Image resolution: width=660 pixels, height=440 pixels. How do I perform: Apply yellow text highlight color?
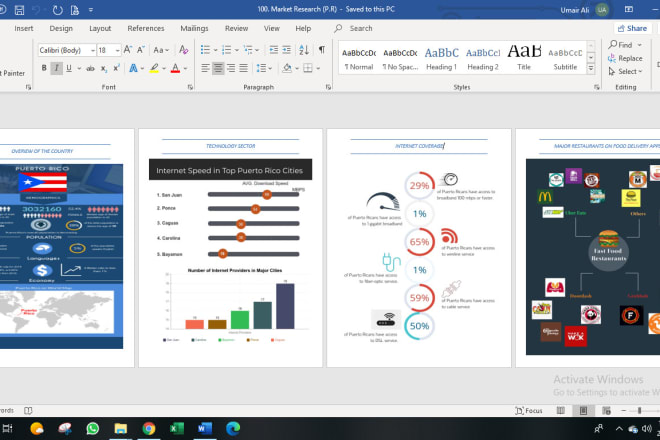154,68
